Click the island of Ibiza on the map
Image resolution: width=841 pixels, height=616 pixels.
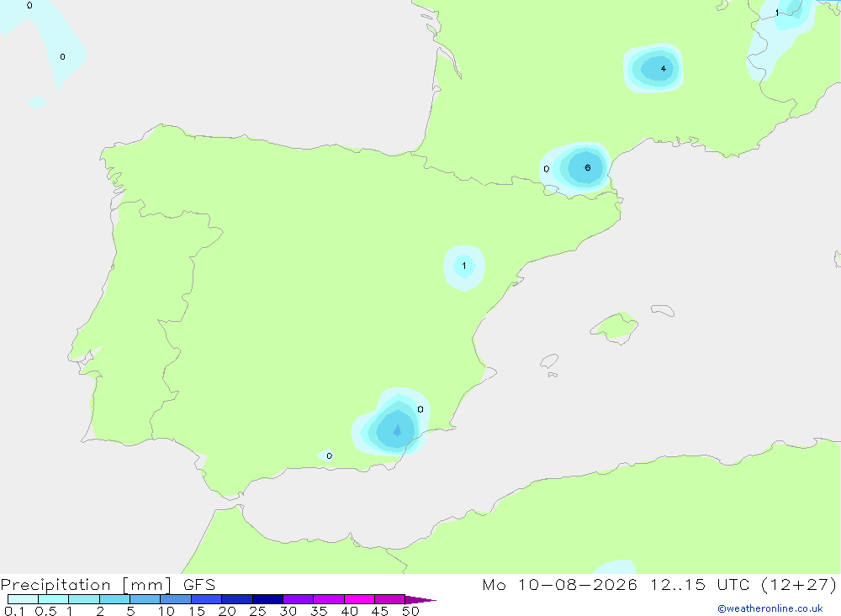pyautogui.click(x=549, y=361)
